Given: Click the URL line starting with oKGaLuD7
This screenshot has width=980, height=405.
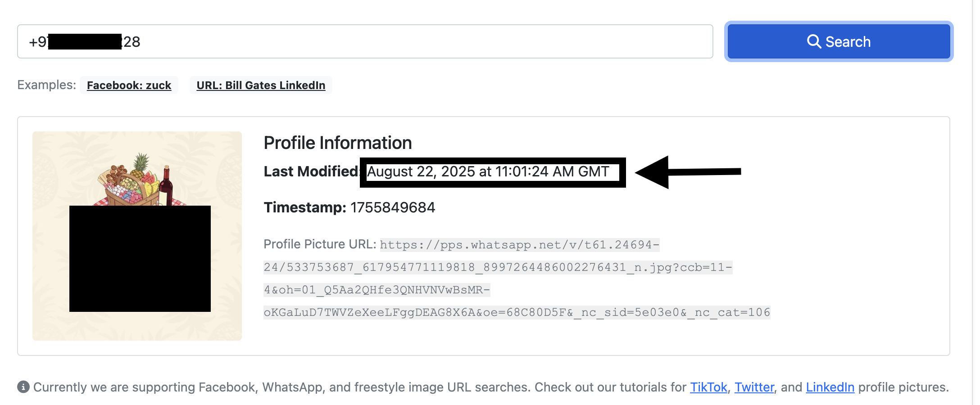Looking at the screenshot, I should pos(517,312).
